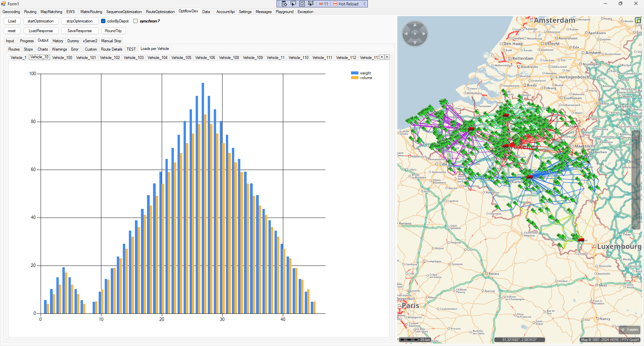
Task: Click the Track Focused Element icon
Action: (x=311, y=4)
